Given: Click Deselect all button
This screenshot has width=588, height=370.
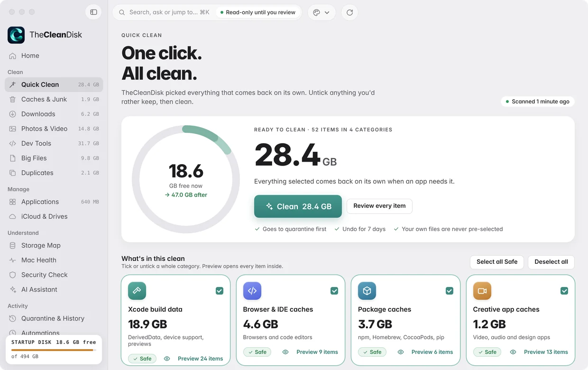Looking at the screenshot, I should [x=551, y=262].
